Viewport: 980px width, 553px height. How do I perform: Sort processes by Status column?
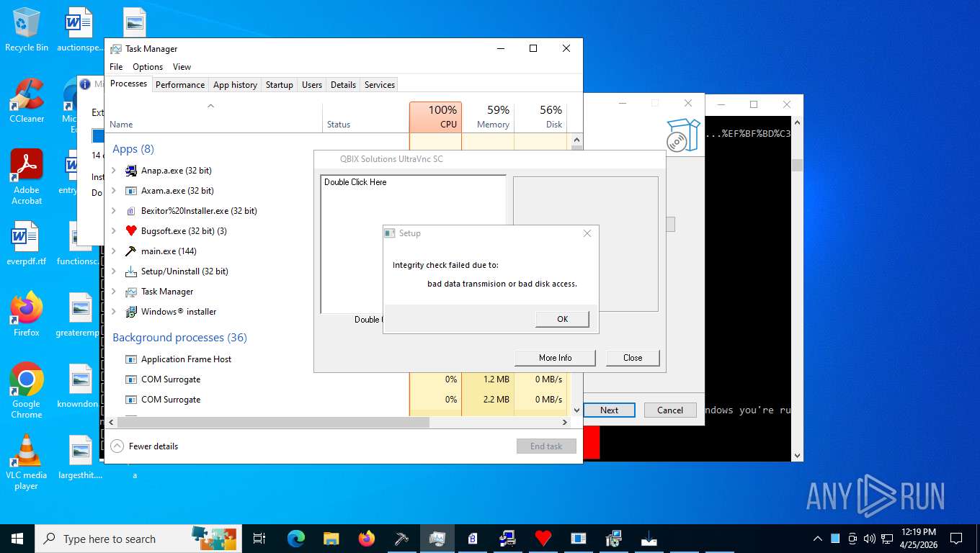365,117
